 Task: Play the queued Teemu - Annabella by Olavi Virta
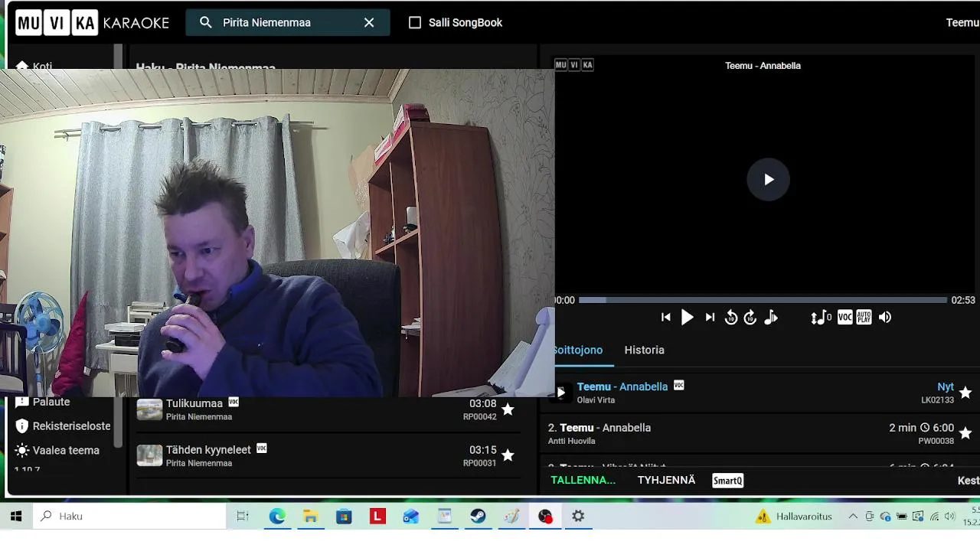[560, 393]
